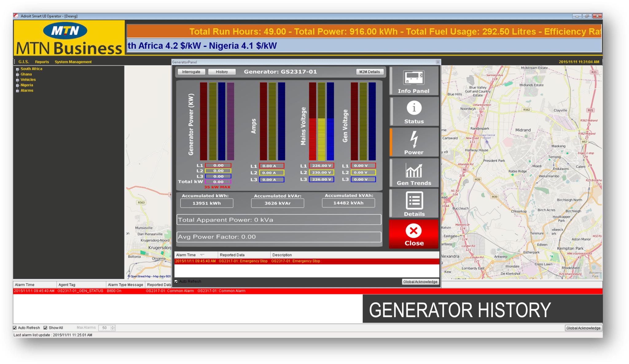Toggle Auto Refresh checkbox in generator panel

click(176, 281)
